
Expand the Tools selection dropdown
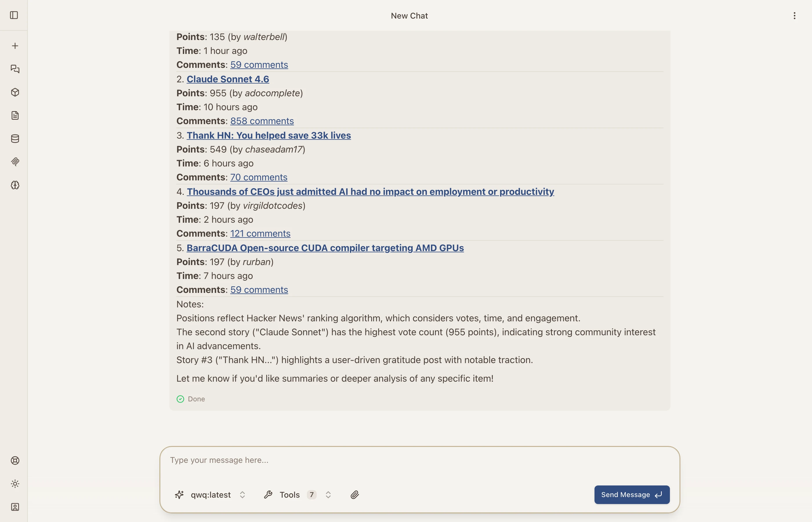point(328,494)
